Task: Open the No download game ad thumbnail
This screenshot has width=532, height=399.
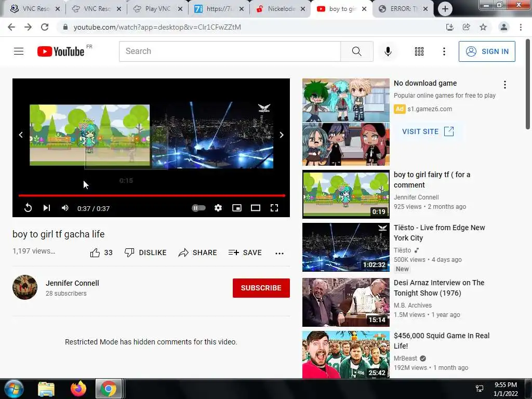Action: [345, 122]
